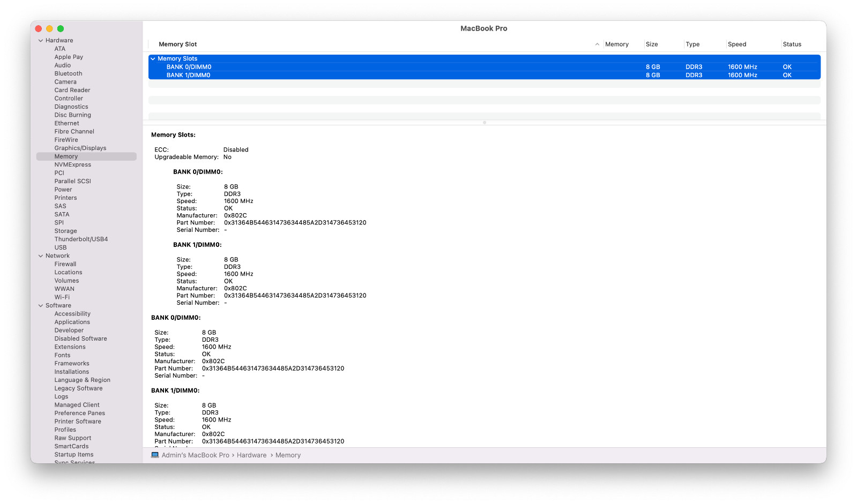This screenshot has height=504, width=857.
Task: Collapse the Software section chevron
Action: pos(41,306)
